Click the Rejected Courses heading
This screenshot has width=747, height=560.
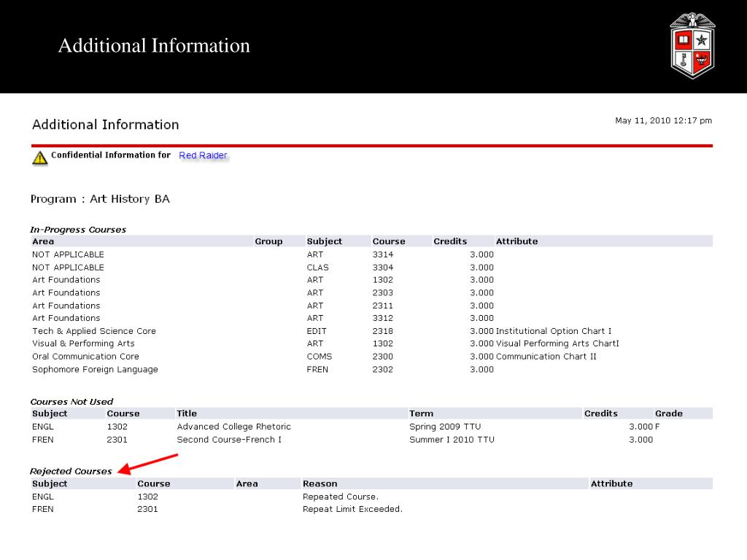[x=71, y=471]
